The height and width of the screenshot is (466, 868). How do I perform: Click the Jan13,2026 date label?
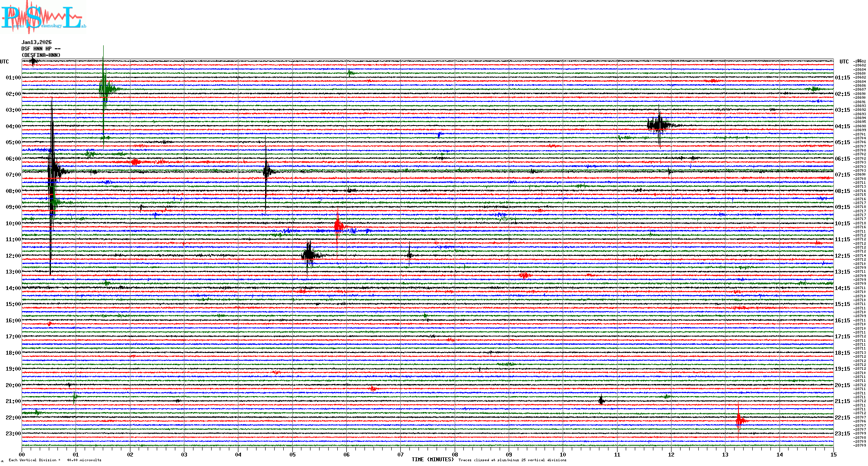click(37, 42)
